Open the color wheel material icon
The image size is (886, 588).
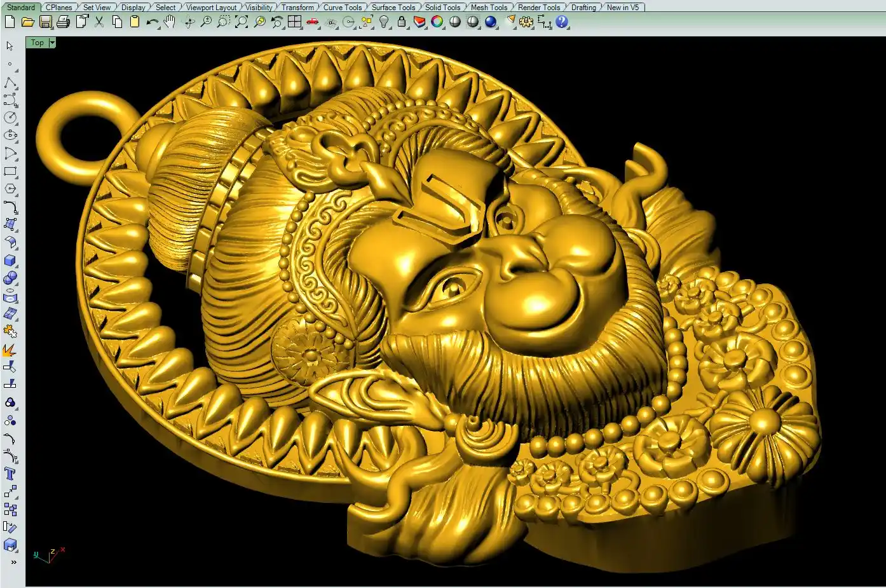click(x=437, y=22)
